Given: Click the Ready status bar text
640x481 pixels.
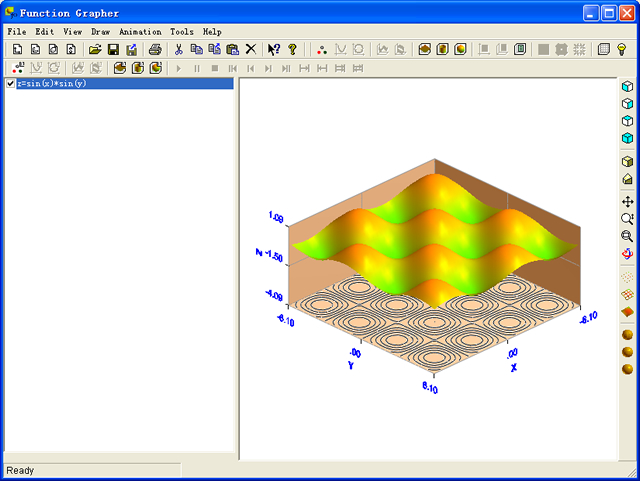Looking at the screenshot, I should 20,470.
